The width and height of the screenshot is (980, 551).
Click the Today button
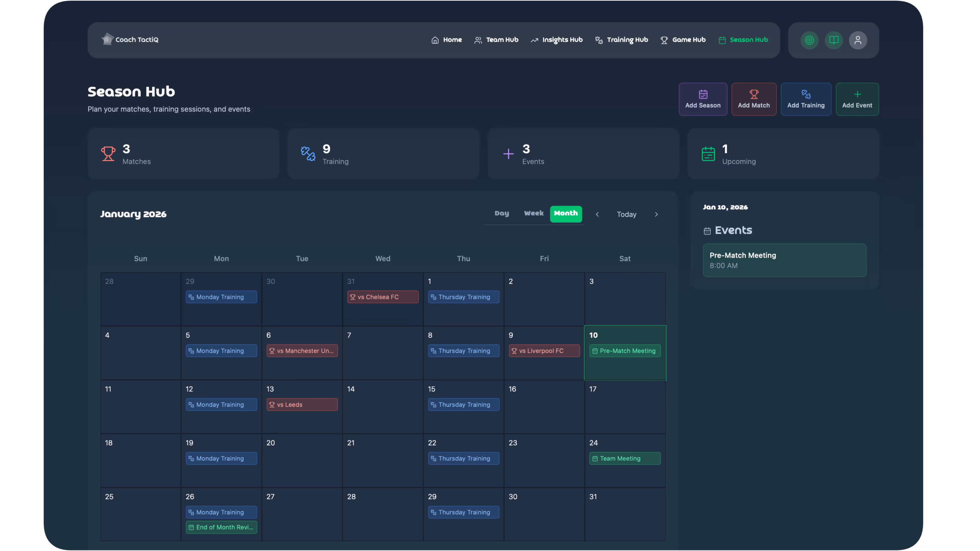point(626,215)
